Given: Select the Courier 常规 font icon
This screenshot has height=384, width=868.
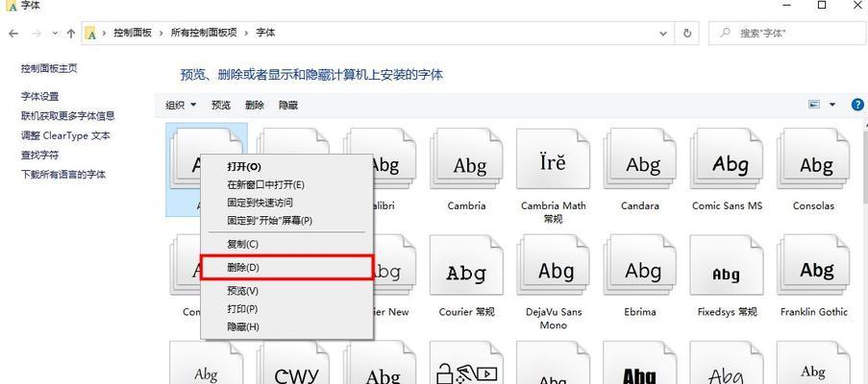Looking at the screenshot, I should 466,266.
